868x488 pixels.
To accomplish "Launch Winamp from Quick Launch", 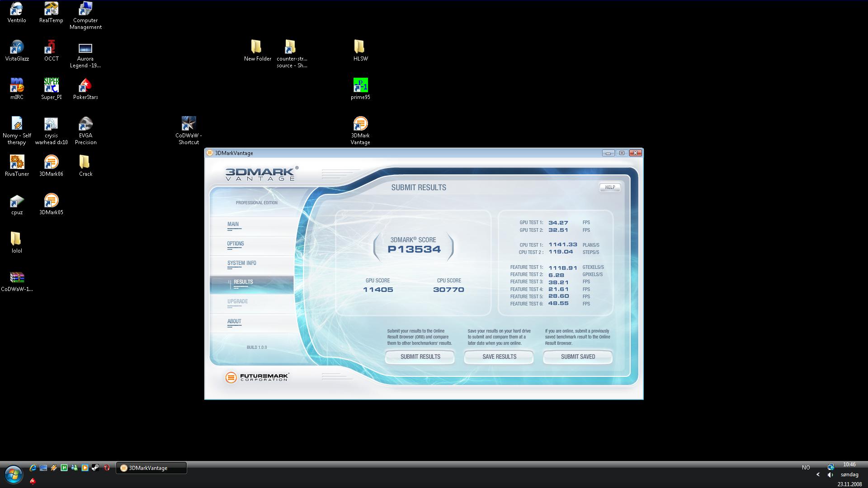I will pos(54,468).
